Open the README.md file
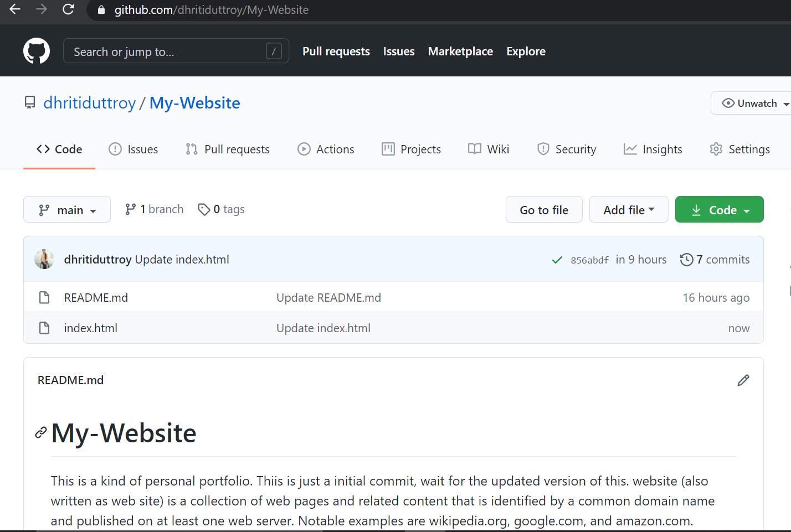The height and width of the screenshot is (532, 791). [96, 298]
